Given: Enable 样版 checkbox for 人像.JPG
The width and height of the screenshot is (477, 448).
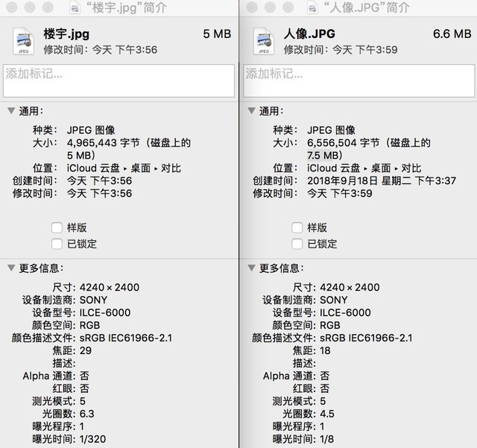Looking at the screenshot, I should click(x=297, y=227).
